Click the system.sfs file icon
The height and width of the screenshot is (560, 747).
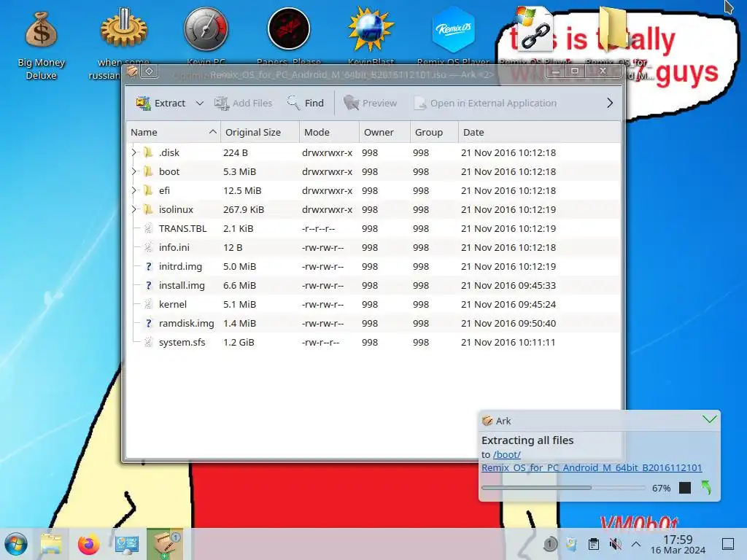pos(149,343)
